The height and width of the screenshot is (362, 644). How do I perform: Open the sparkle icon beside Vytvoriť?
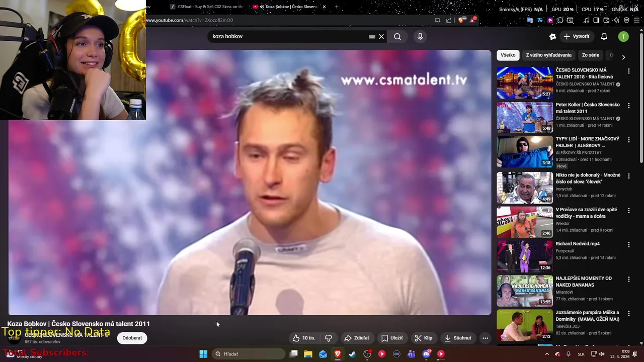point(552,36)
